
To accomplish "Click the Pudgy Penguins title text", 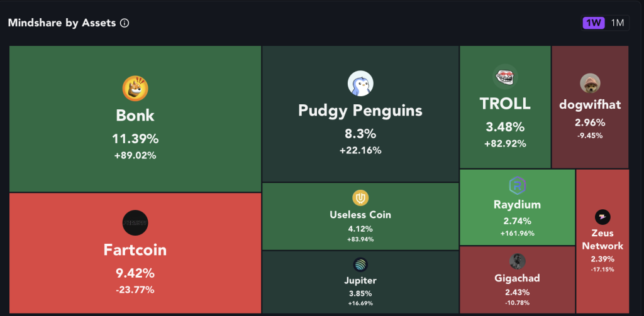I will coord(360,111).
